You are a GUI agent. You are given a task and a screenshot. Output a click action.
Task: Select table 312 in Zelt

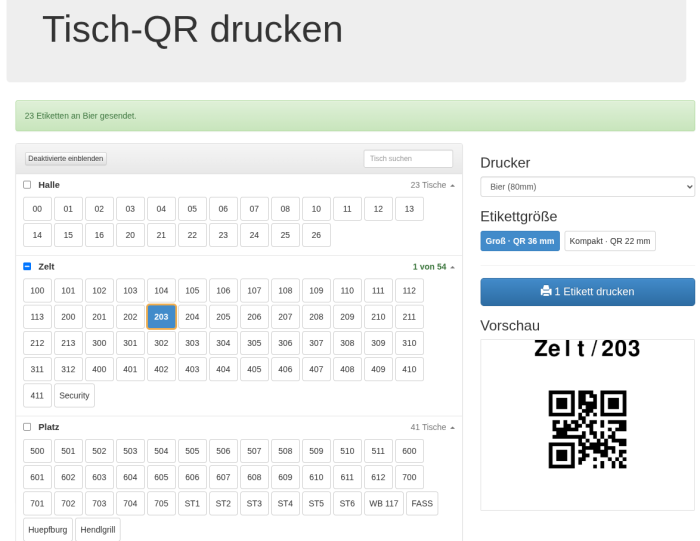pos(68,369)
